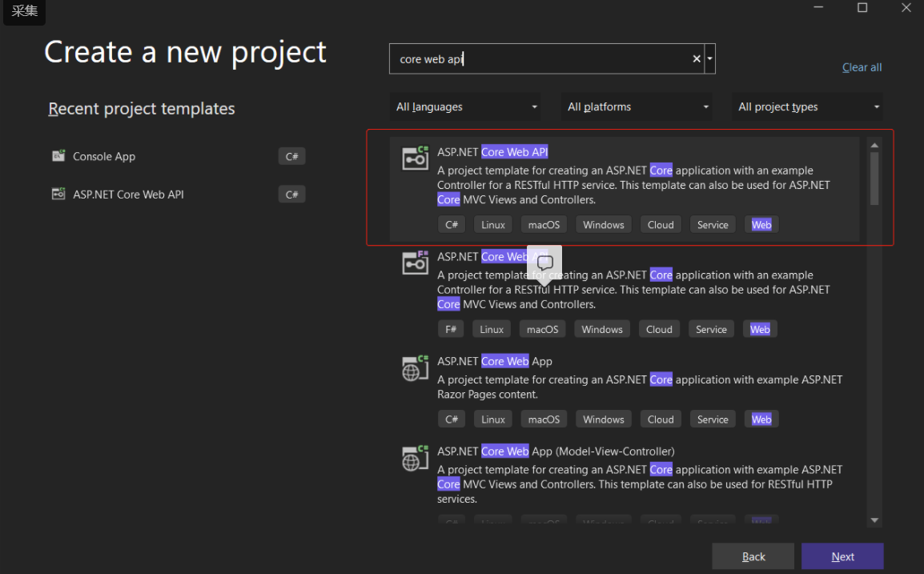Click the Clear all link
The image size is (924, 574).
point(862,67)
